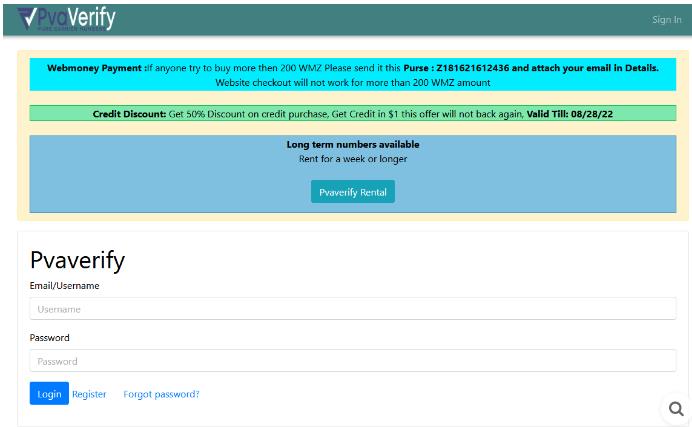Click 'Long term numbers available' heading
The image size is (692, 427).
coord(353,144)
